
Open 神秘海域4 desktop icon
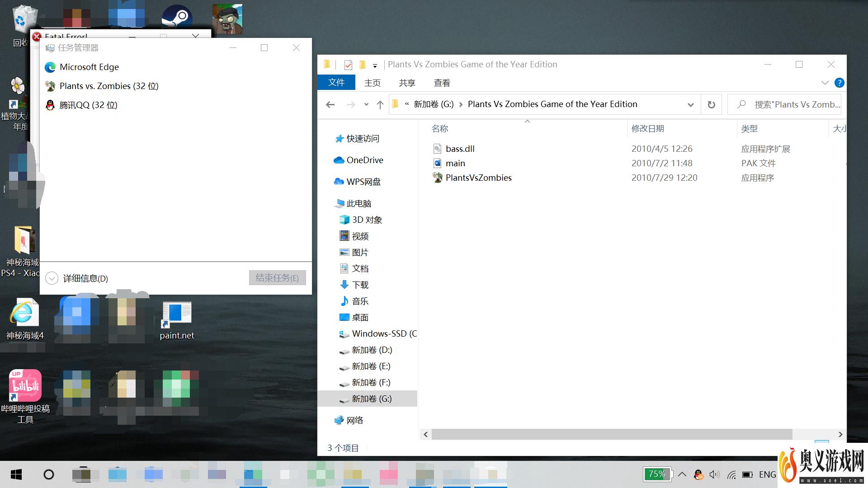24,319
